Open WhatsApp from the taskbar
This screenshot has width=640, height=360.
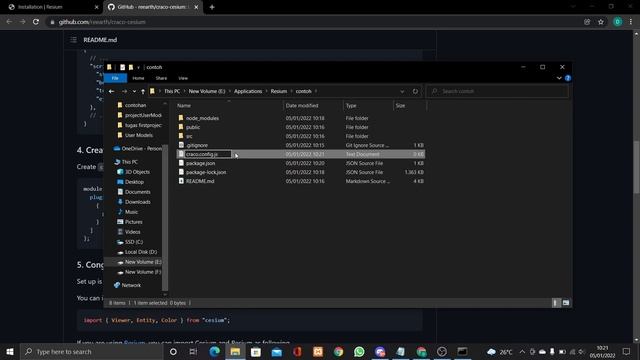(359, 351)
